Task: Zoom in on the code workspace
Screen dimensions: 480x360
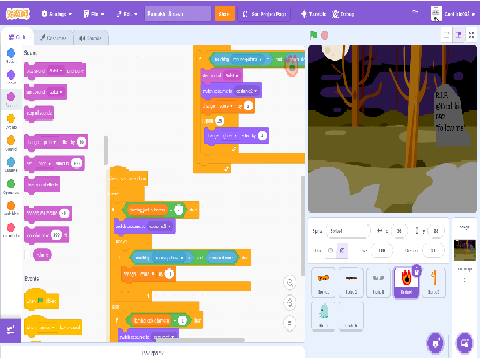Action: (290, 283)
